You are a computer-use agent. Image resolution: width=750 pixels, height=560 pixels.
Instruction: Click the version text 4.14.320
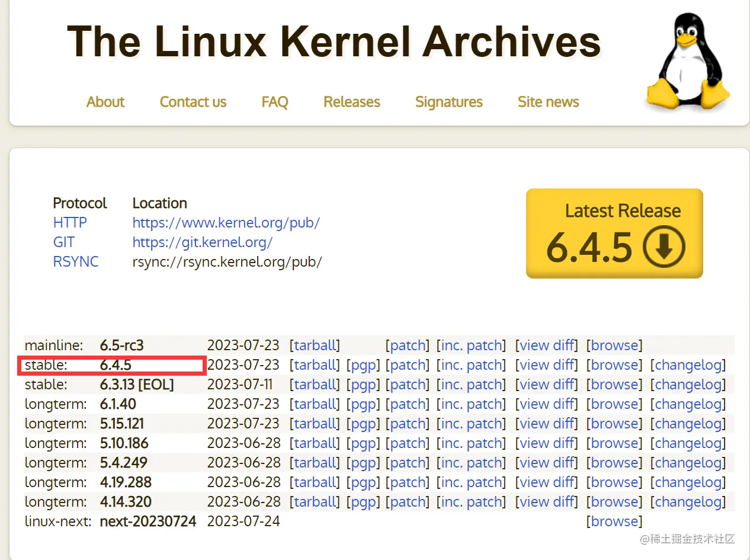[x=126, y=502]
